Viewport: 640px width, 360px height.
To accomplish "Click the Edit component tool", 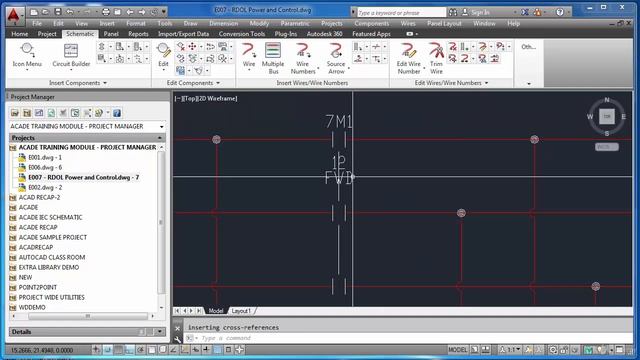I will click(x=163, y=55).
